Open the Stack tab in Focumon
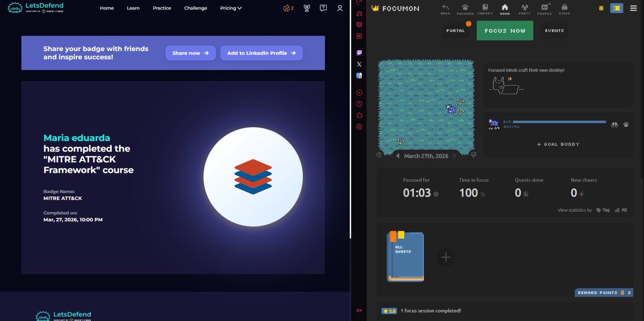 pos(564,9)
